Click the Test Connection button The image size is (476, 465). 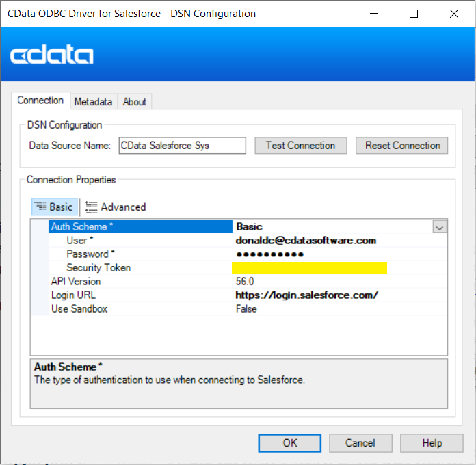300,146
